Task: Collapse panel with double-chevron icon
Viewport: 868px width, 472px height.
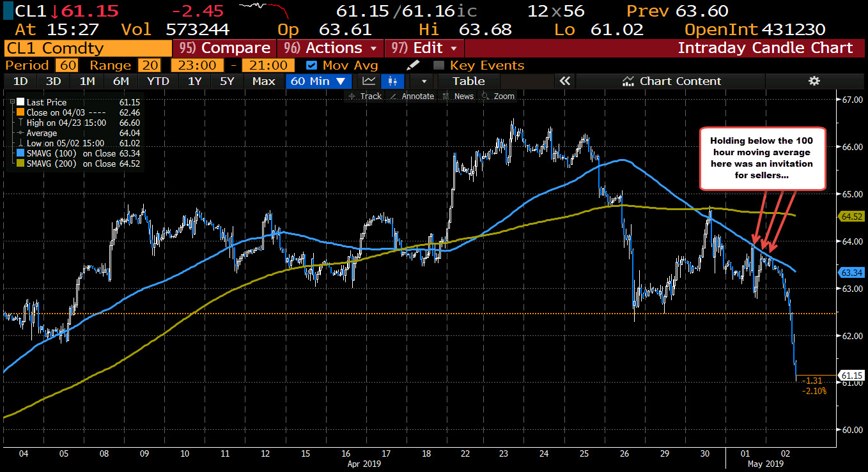Action: [x=564, y=81]
